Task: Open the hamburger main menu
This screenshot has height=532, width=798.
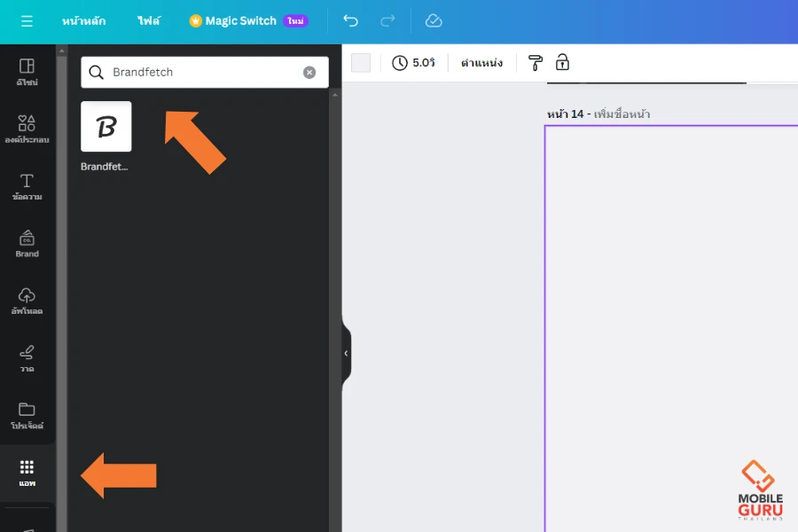Action: [x=27, y=21]
